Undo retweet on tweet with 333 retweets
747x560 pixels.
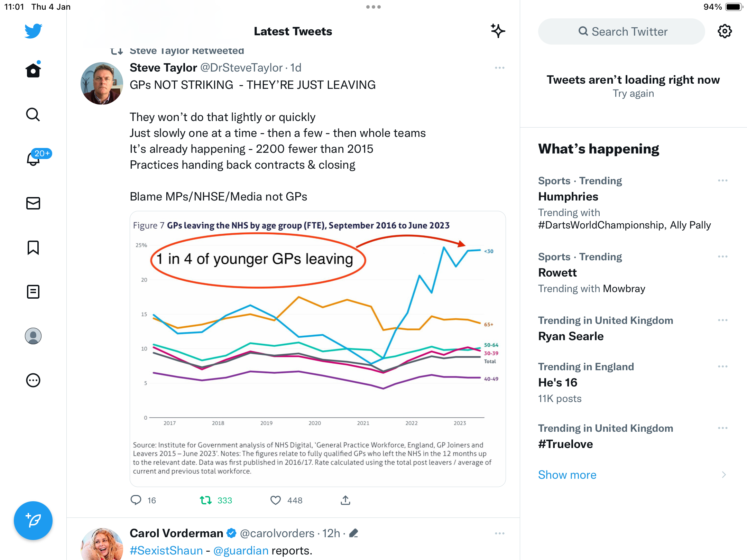(206, 500)
